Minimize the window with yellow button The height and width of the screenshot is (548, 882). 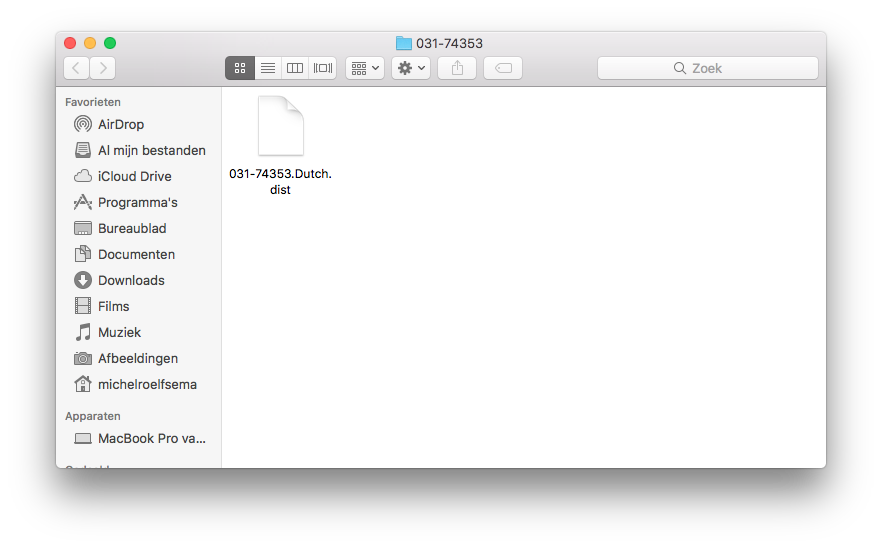pyautogui.click(x=90, y=43)
